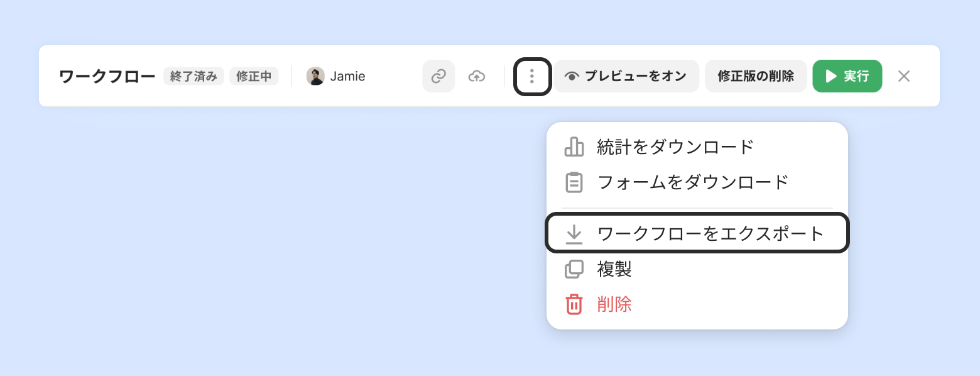Click the copy link icon
This screenshot has height=376, width=980.
[438, 76]
